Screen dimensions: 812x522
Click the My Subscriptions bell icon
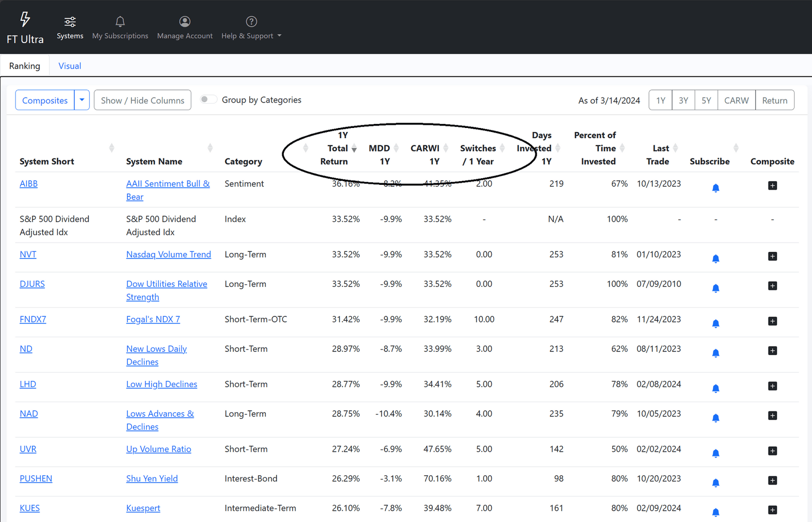coord(120,21)
